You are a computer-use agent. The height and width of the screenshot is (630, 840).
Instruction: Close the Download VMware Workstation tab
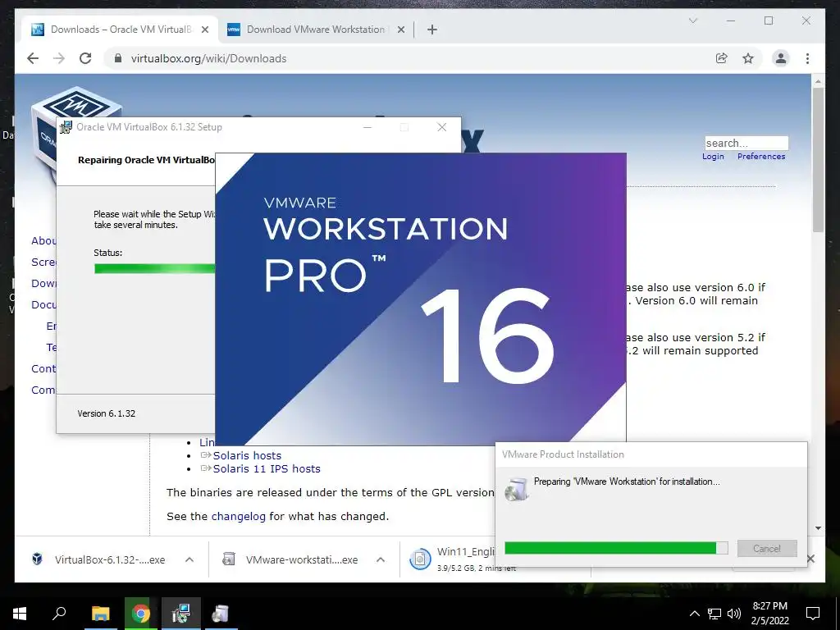[400, 30]
